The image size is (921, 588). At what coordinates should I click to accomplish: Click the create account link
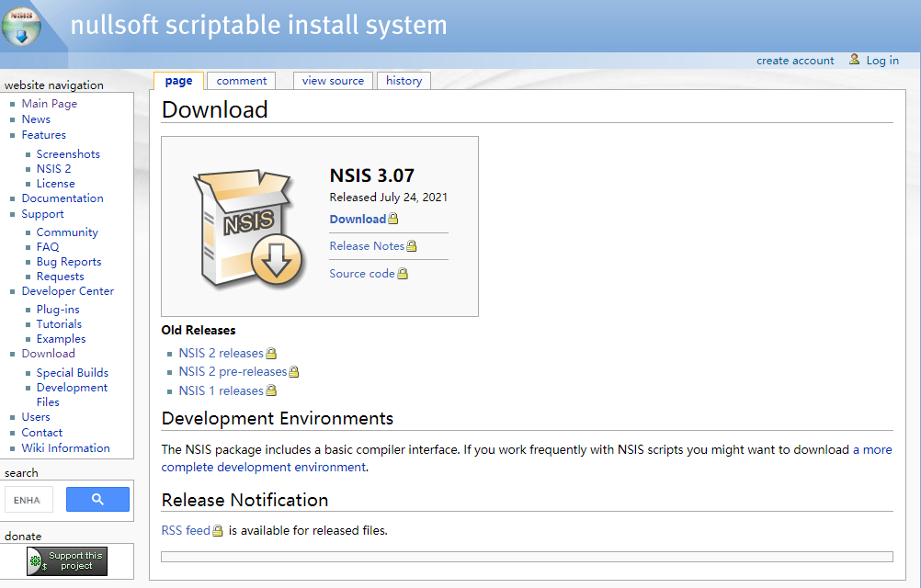(x=795, y=61)
